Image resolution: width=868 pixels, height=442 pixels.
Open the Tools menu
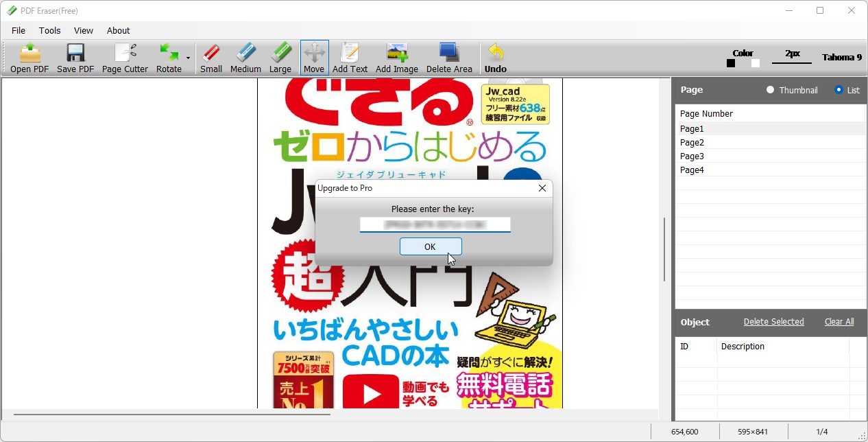[49, 31]
